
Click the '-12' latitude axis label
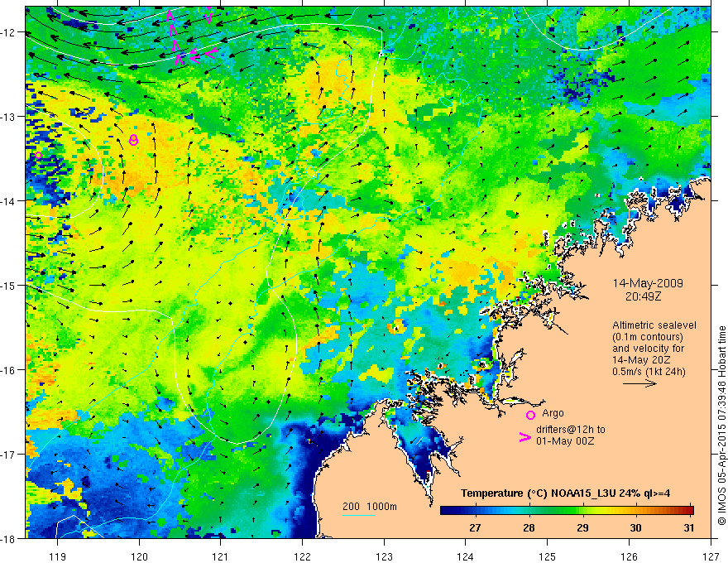8,32
